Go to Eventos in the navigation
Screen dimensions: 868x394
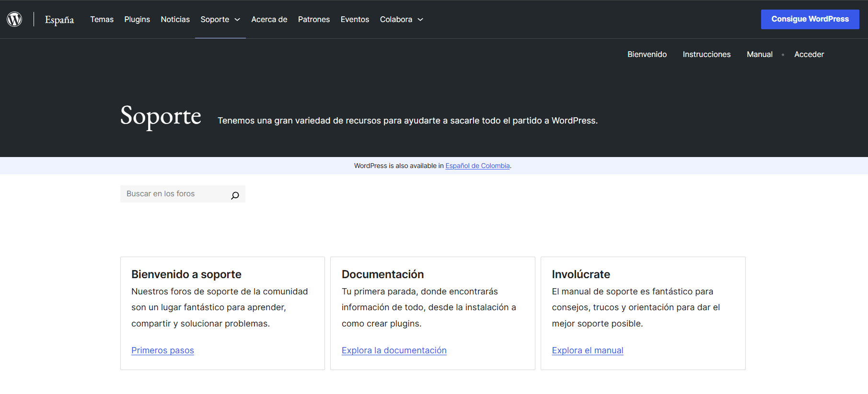[x=355, y=19]
